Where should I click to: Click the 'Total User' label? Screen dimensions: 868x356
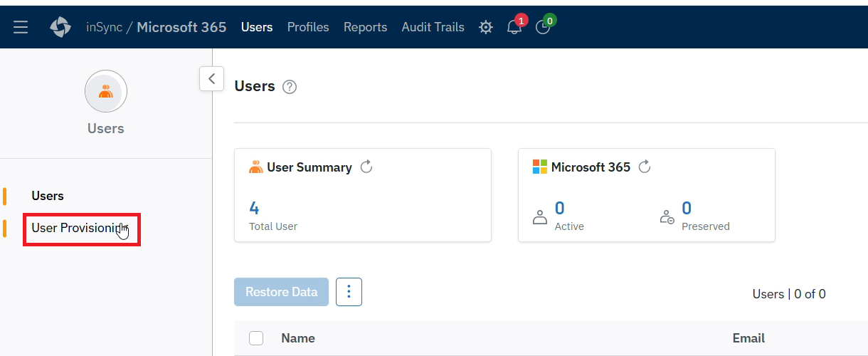click(273, 226)
